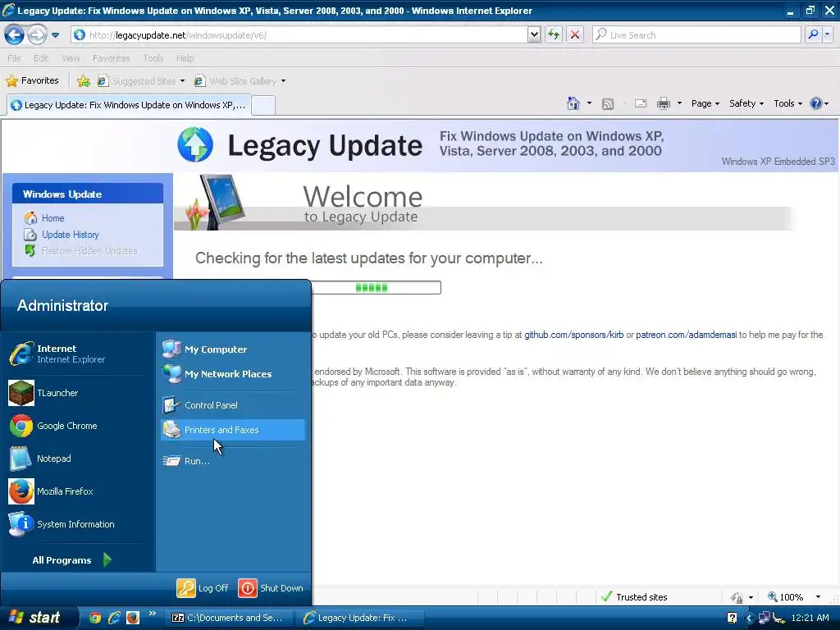This screenshot has width=840, height=630.
Task: Click the Read Mail icon
Action: coord(641,103)
